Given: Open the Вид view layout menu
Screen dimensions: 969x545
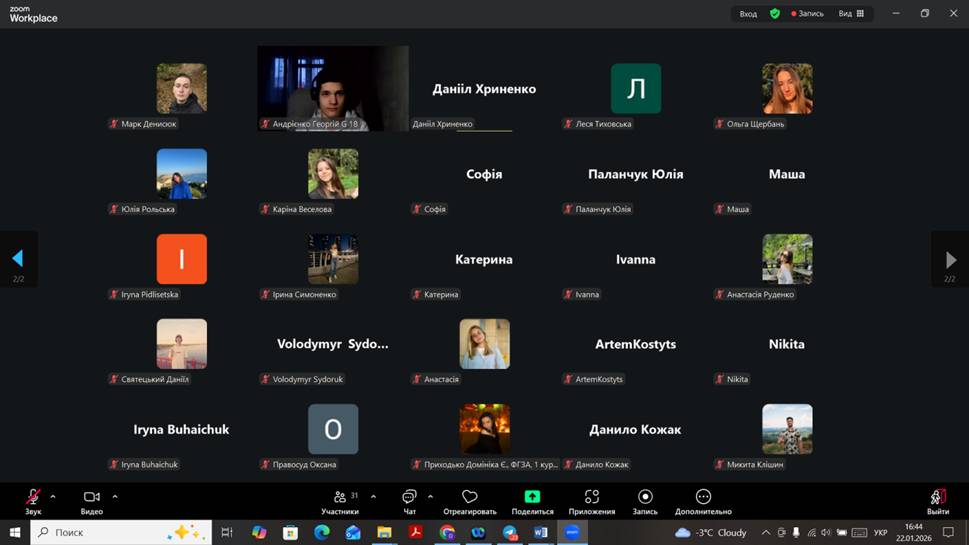Looking at the screenshot, I should point(851,14).
